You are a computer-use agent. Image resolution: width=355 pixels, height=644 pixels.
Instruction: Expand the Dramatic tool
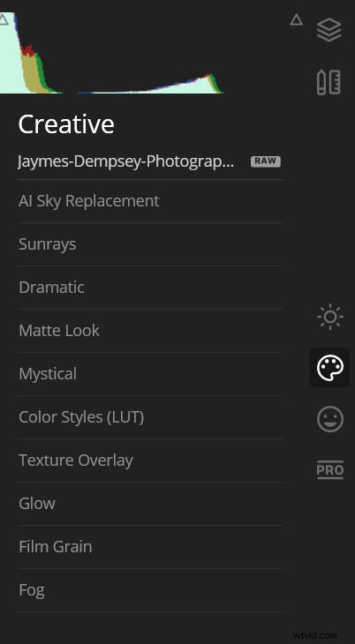[150, 288]
